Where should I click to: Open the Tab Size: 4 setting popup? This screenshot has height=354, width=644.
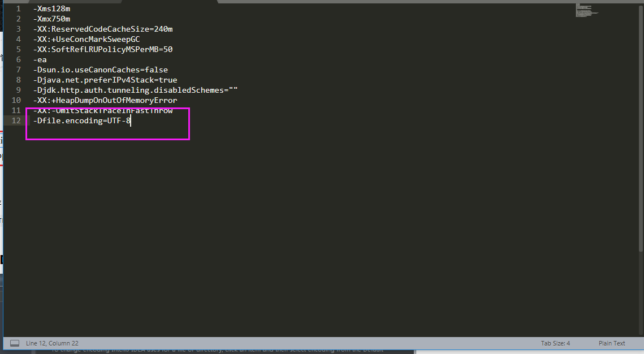(556, 343)
